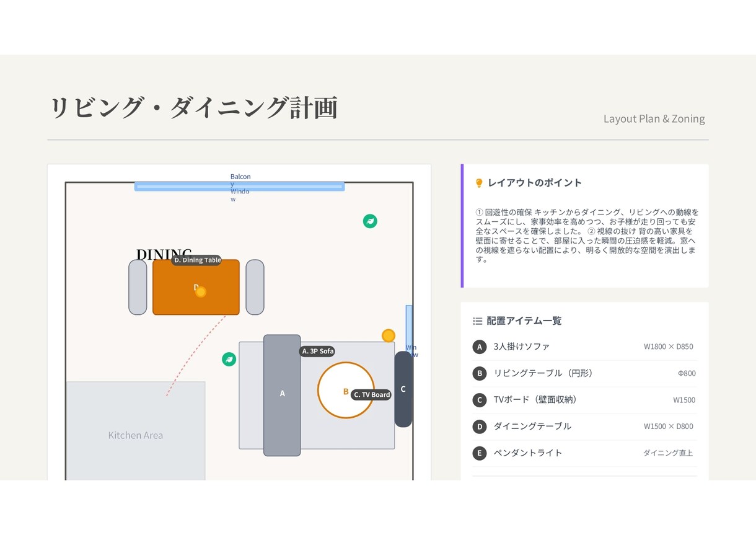This screenshot has height=535, width=756.
Task: Click the 'Balcony Window' label text
Action: point(240,188)
